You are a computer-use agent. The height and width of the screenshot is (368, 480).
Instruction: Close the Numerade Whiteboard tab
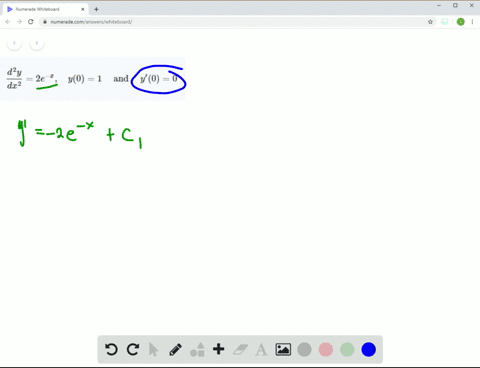pos(83,9)
